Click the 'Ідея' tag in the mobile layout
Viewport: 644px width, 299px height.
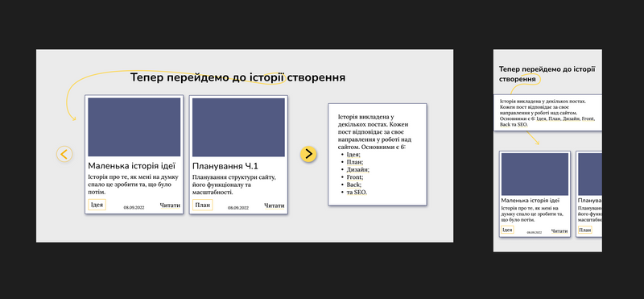[x=508, y=230]
